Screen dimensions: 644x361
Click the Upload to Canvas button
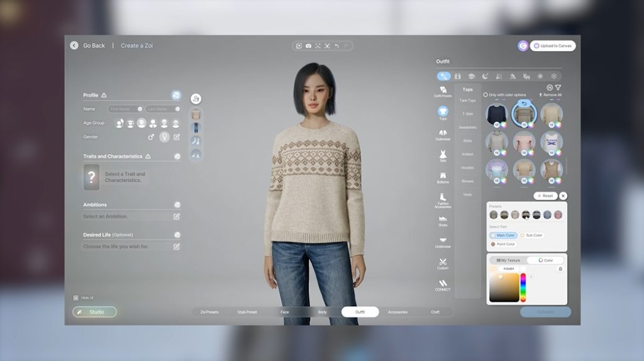pyautogui.click(x=553, y=46)
